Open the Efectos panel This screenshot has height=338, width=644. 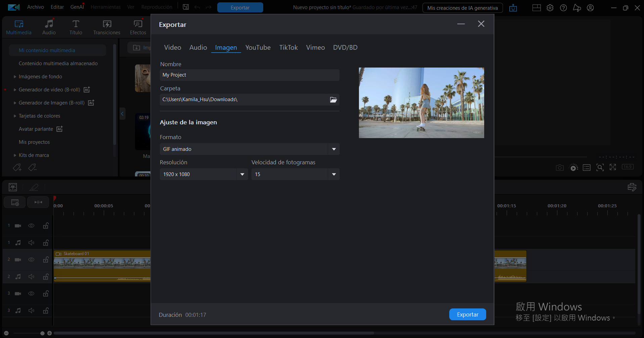pyautogui.click(x=138, y=26)
